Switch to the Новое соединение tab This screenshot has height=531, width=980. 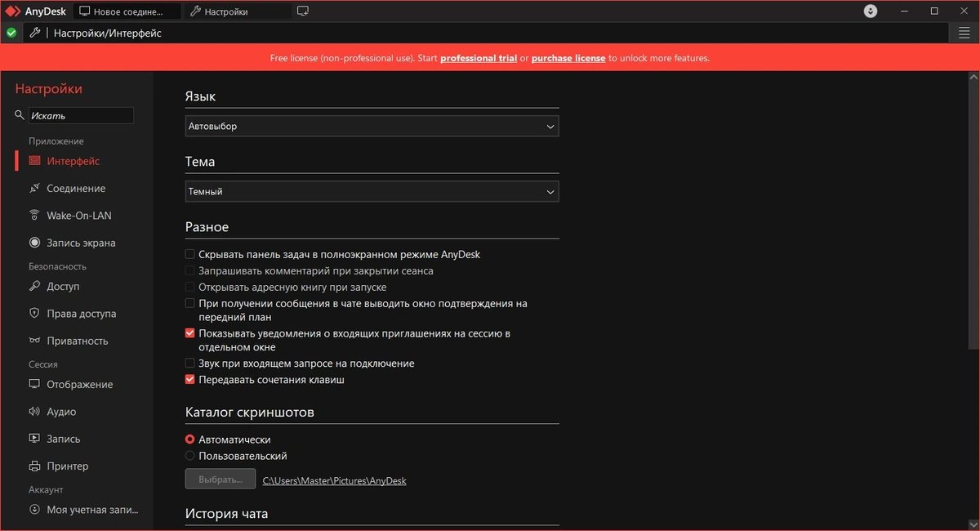click(x=127, y=11)
